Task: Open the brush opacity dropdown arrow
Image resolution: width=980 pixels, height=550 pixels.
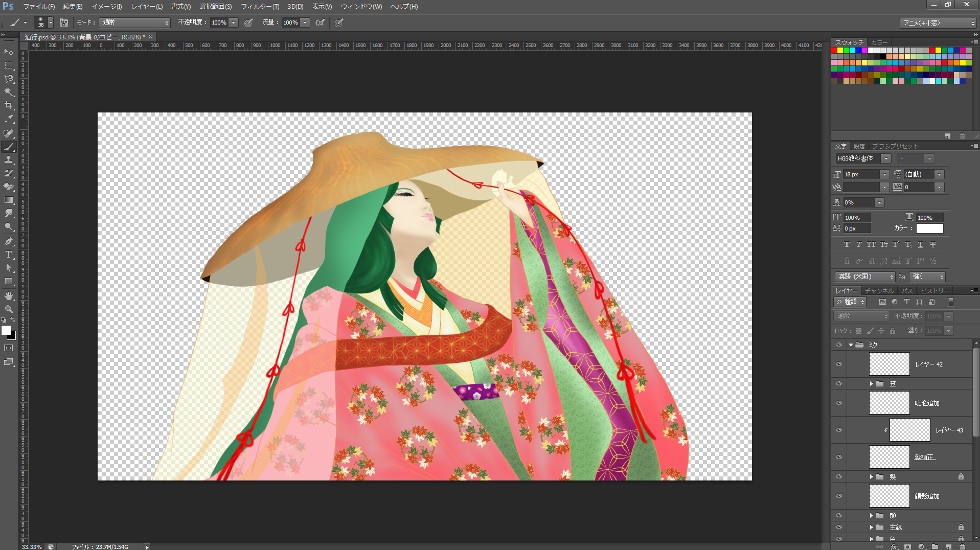Action: pyautogui.click(x=234, y=22)
